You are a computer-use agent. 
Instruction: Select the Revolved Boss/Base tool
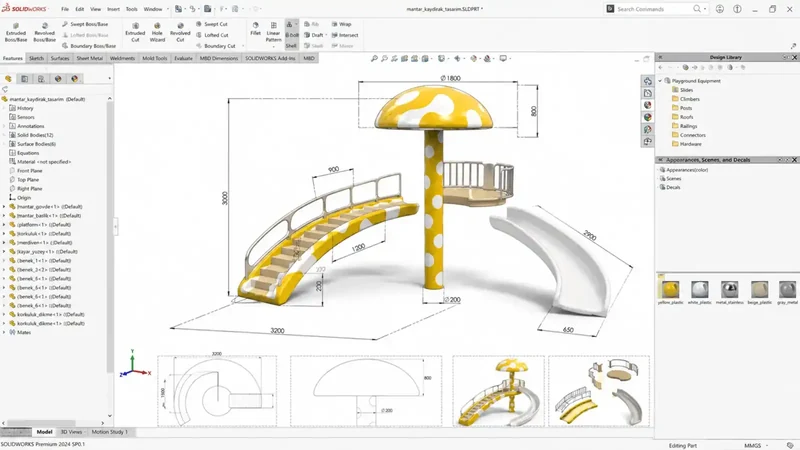[x=44, y=32]
